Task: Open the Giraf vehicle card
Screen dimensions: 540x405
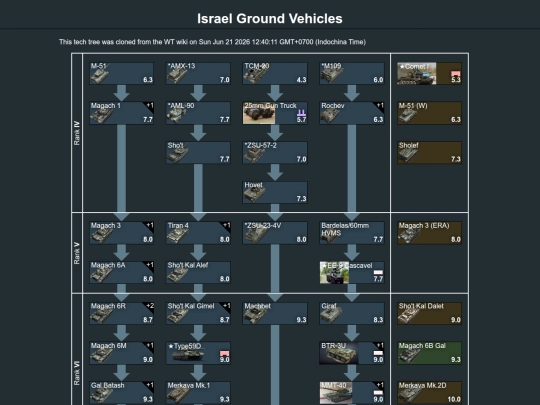Action: click(352, 313)
